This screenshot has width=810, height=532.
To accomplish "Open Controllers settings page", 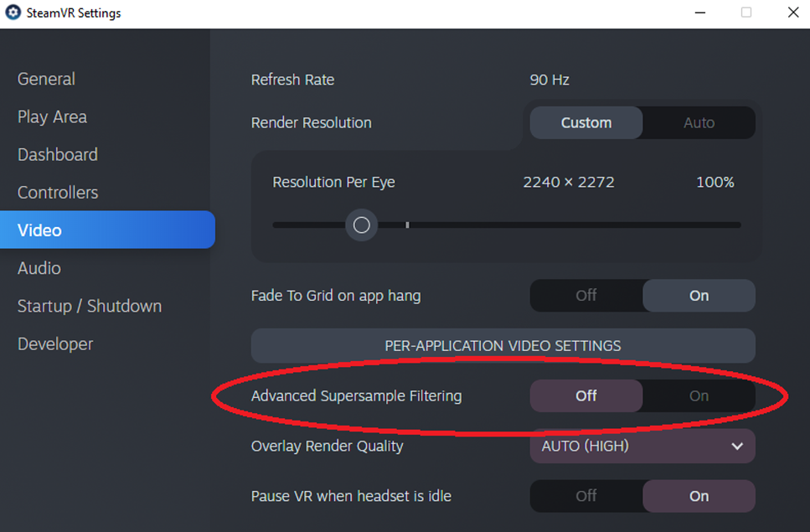I will pyautogui.click(x=58, y=192).
